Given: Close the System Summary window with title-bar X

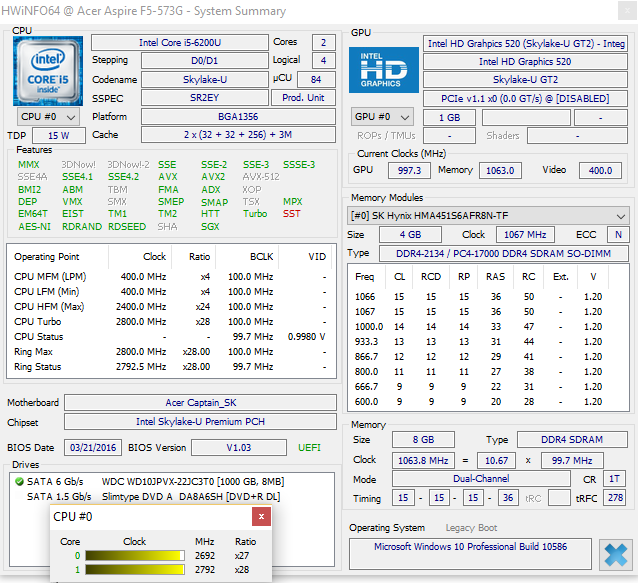Looking at the screenshot, I should 627,11.
